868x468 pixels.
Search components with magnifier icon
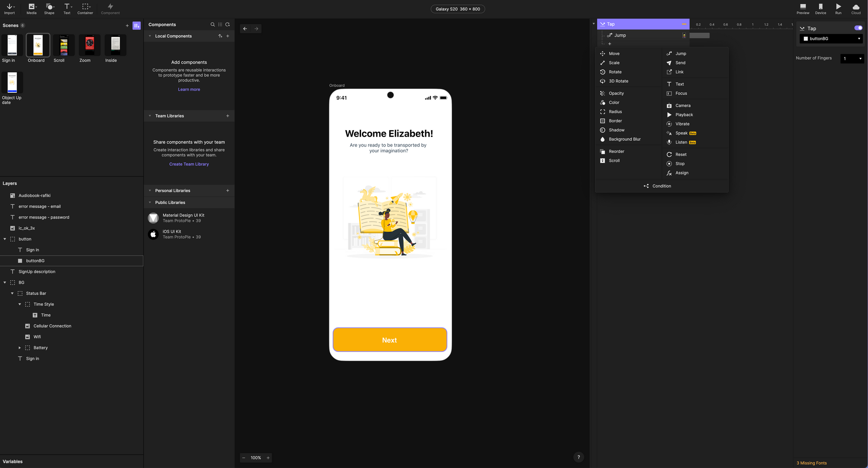coord(213,25)
